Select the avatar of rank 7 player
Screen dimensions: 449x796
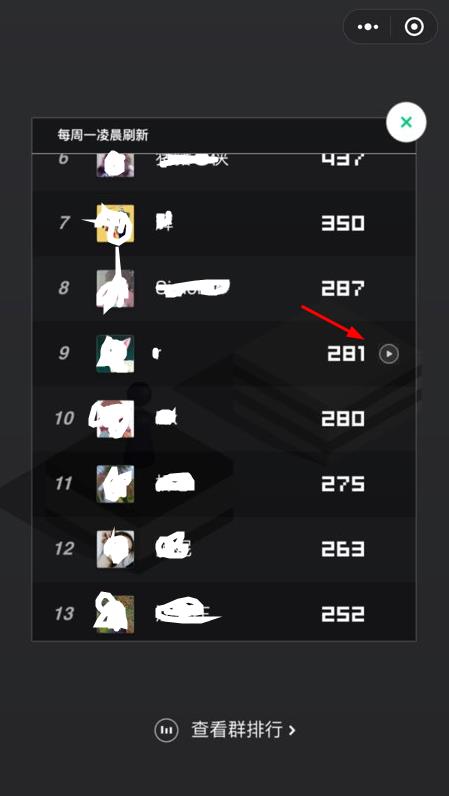click(115, 223)
